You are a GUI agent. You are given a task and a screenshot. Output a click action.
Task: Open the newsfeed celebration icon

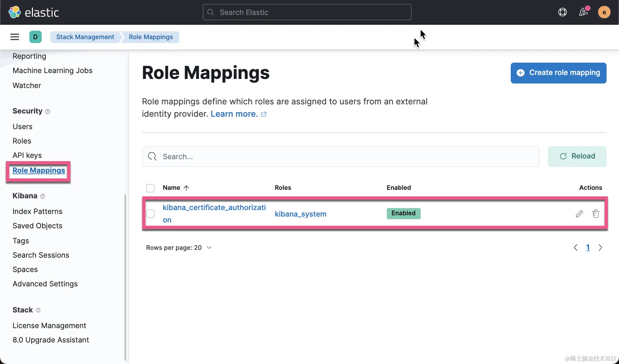tap(583, 12)
